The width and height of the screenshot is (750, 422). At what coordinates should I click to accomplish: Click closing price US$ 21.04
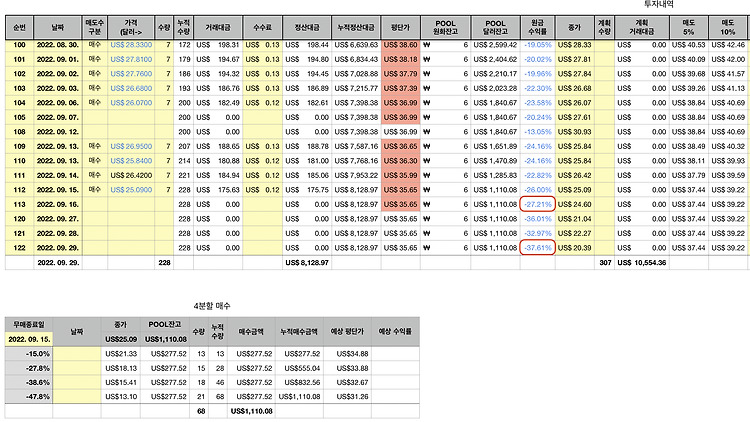574,219
